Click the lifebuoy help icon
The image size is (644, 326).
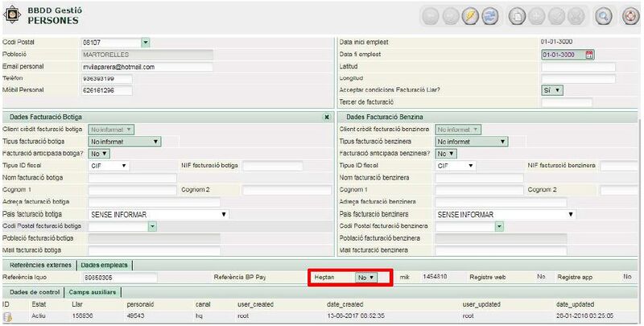click(631, 16)
